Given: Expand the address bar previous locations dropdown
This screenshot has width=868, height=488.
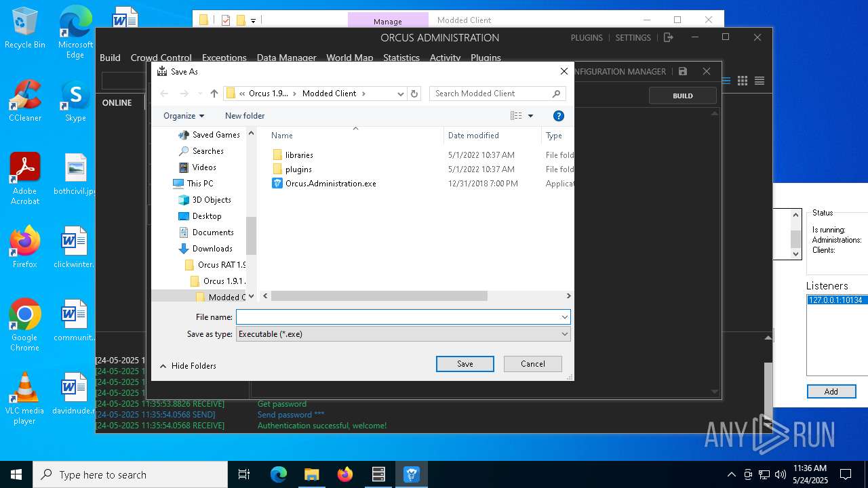Looking at the screenshot, I should (400, 94).
